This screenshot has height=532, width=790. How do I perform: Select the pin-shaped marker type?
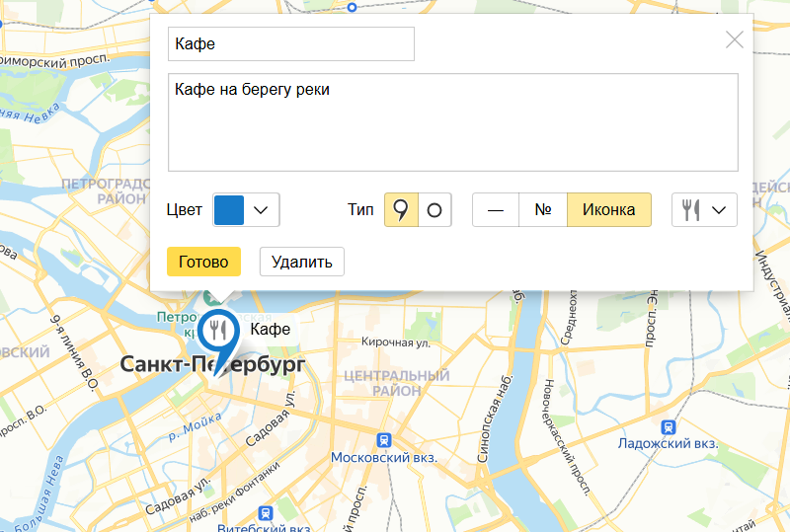coord(401,210)
